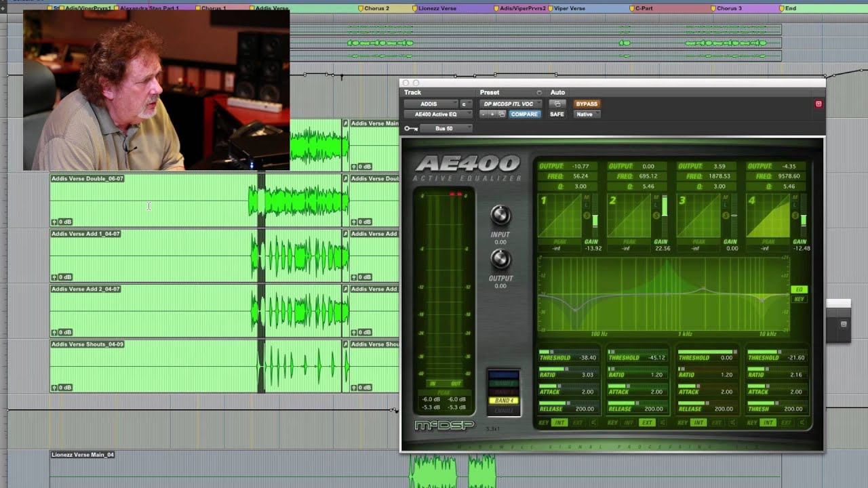
Task: Click band 3 L mode button
Action: pos(726,205)
